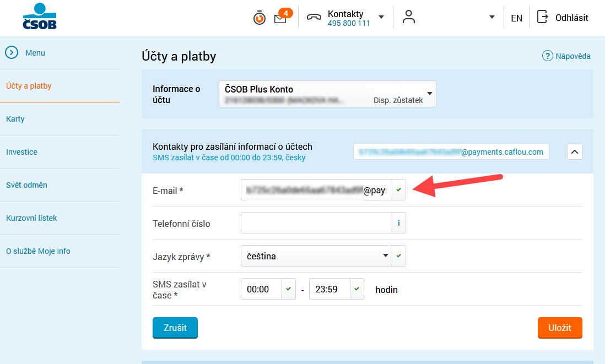Click the Zrušit button
Viewport: 605px width, 364px height.
pyautogui.click(x=175, y=328)
